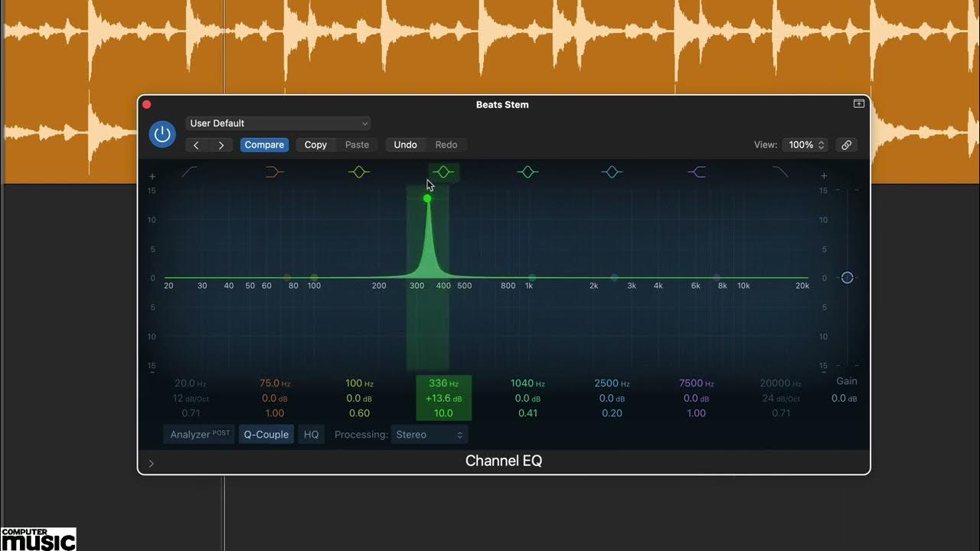Viewport: 980px width, 551px height.
Task: Click the 0.60 Q value
Action: [x=359, y=413]
